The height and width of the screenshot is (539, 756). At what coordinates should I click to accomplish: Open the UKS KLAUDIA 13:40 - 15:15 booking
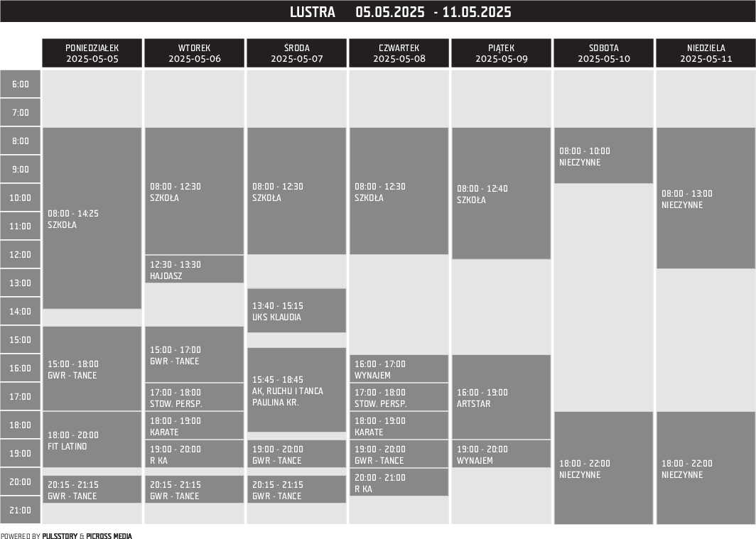(x=297, y=311)
